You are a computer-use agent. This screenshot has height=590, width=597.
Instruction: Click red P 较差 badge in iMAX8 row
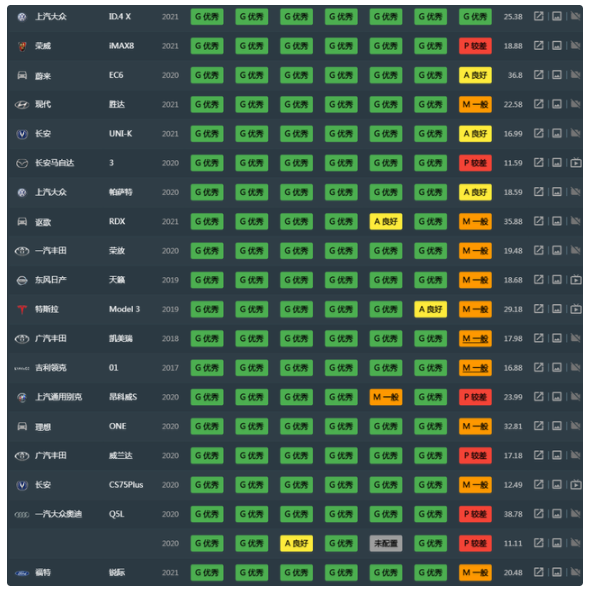point(475,46)
